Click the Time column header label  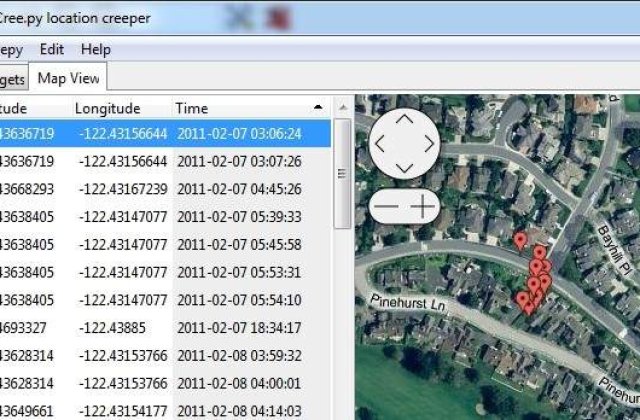[x=192, y=108]
